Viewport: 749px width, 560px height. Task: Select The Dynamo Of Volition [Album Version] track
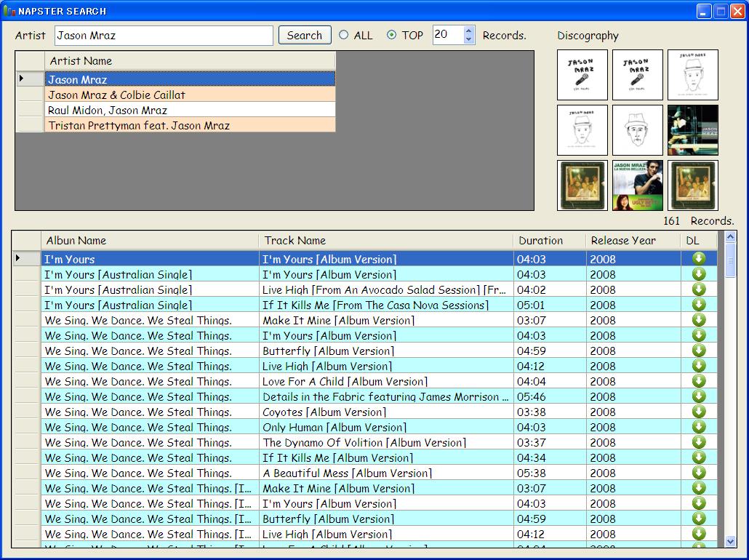(386, 442)
